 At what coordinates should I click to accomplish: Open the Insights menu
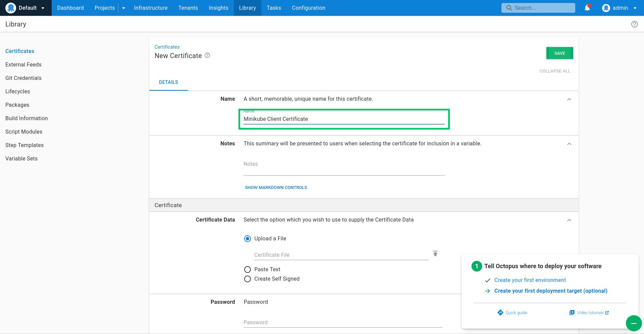click(218, 8)
